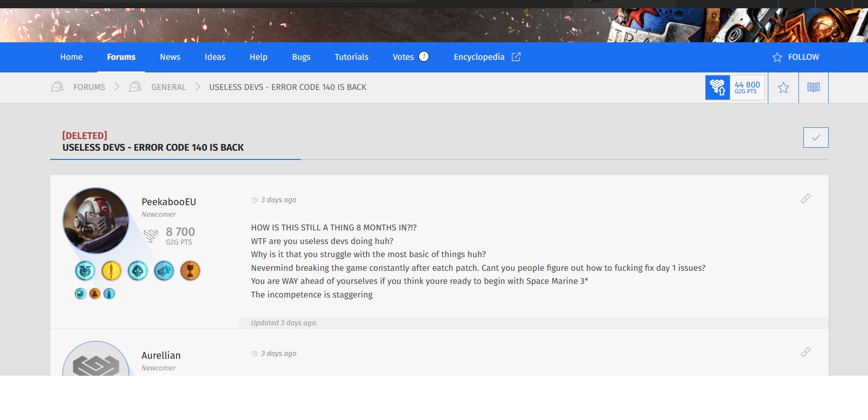Click the FORUMS breadcrumb link
This screenshot has width=868, height=420.
[x=89, y=87]
